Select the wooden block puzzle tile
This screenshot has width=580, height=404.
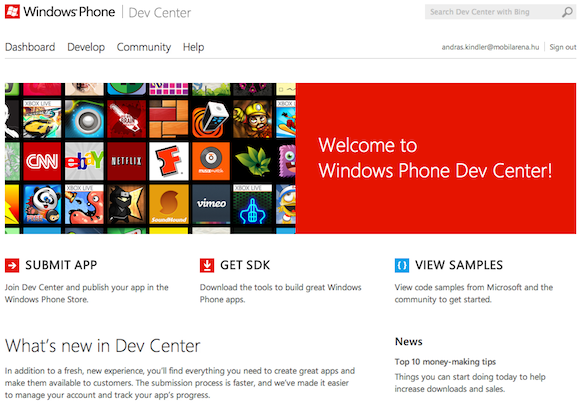(x=169, y=119)
